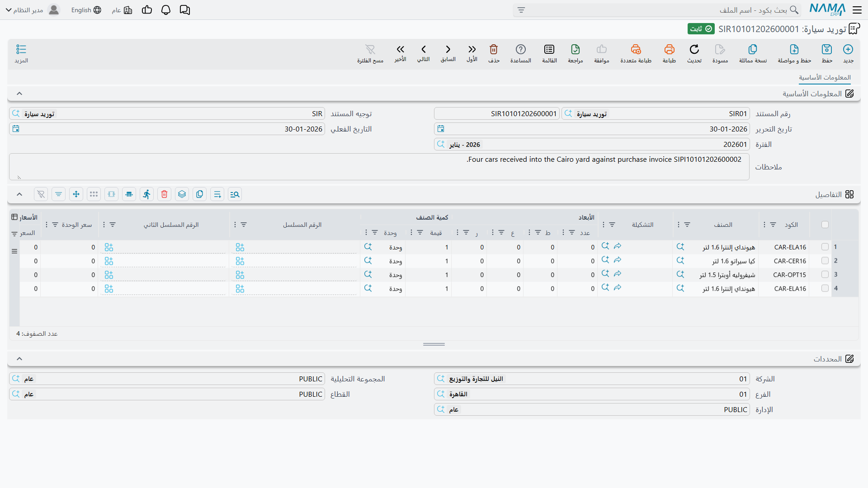Image resolution: width=868 pixels, height=488 pixels.
Task: Open the notifications bell
Action: [x=166, y=10]
